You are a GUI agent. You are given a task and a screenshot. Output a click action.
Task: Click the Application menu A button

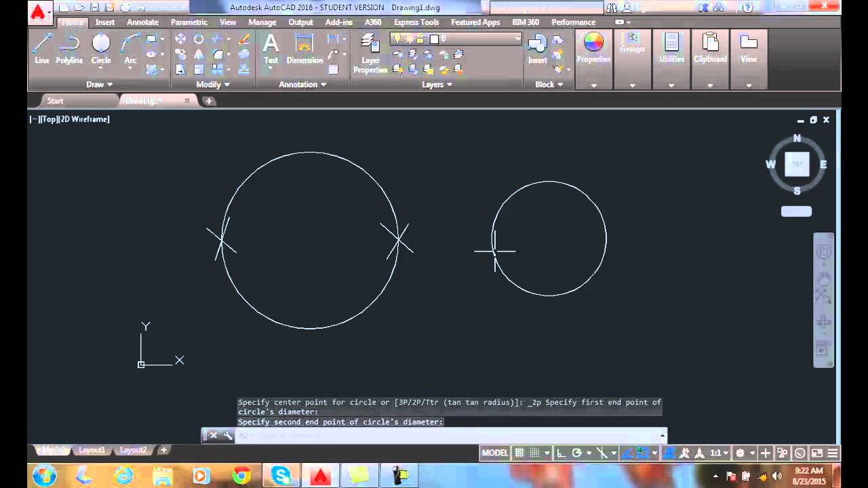[x=40, y=12]
